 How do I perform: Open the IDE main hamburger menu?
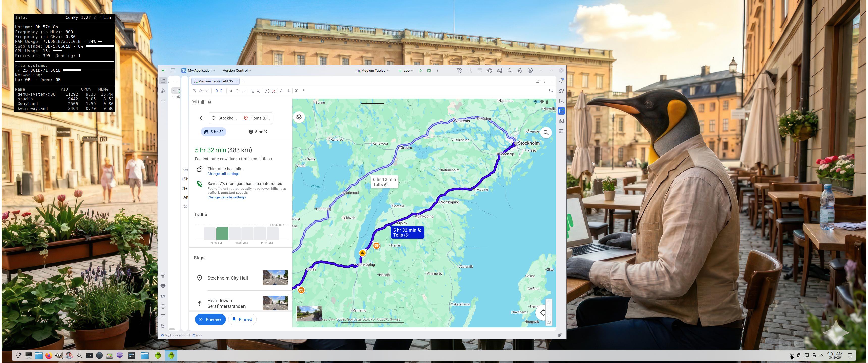tap(173, 70)
